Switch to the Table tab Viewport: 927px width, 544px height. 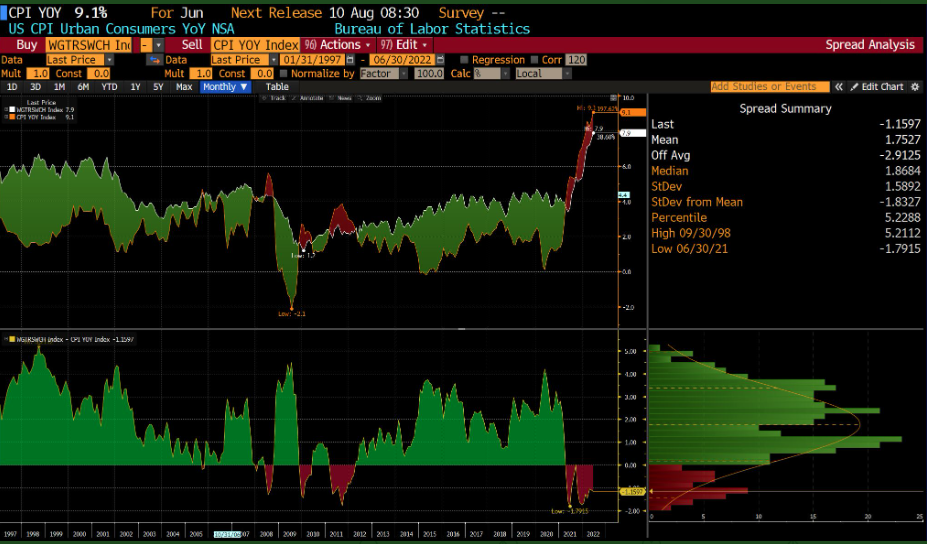[277, 87]
